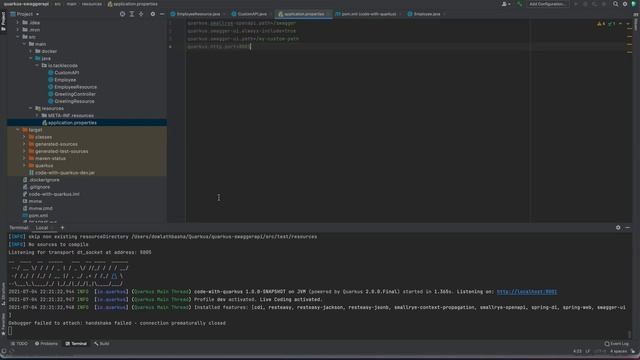Hide the Terminal tool window
Screen dimensions: 640x360
click(x=628, y=228)
